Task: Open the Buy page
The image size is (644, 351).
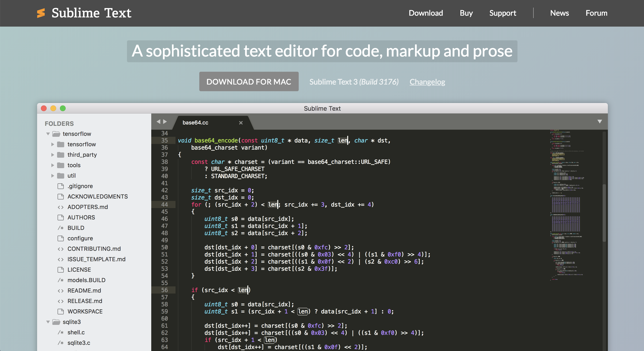Action: point(466,13)
